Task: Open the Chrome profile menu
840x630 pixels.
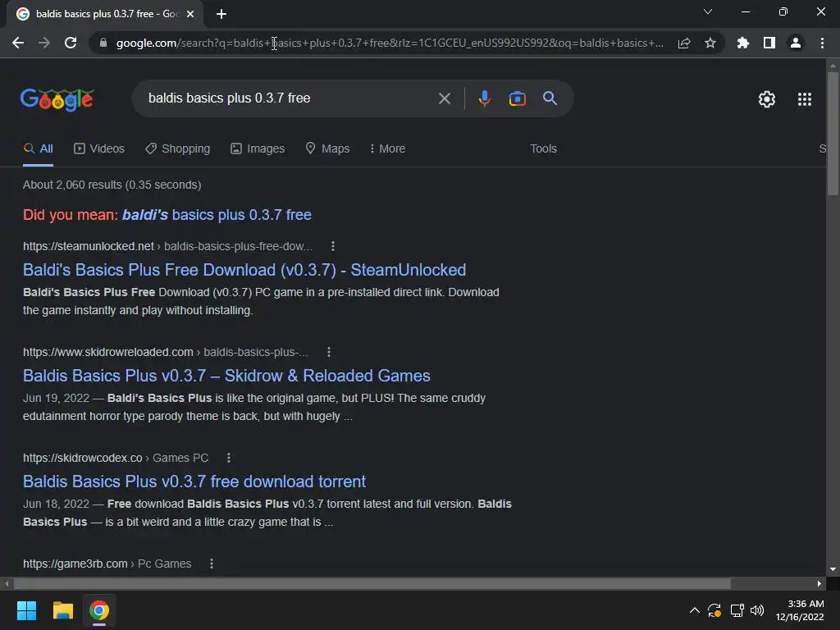Action: point(796,43)
